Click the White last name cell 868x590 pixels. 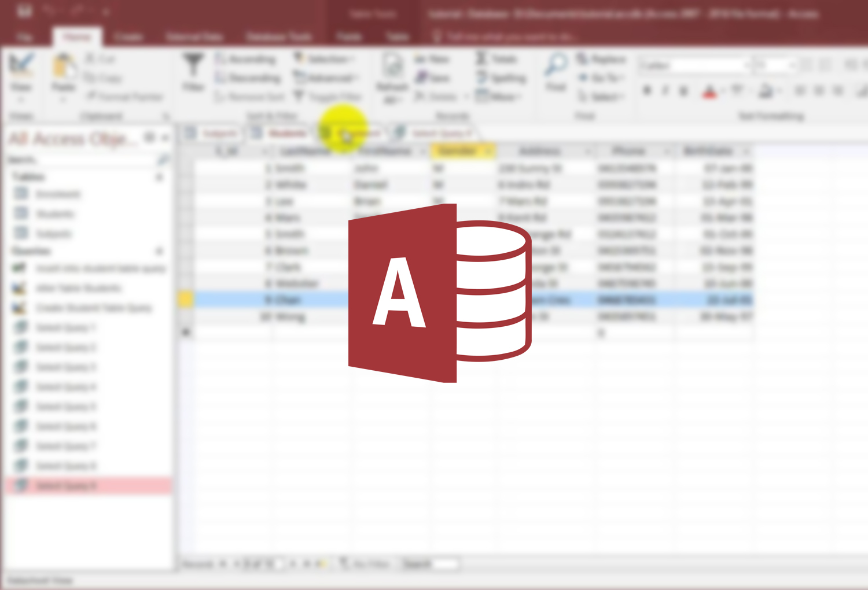click(311, 185)
